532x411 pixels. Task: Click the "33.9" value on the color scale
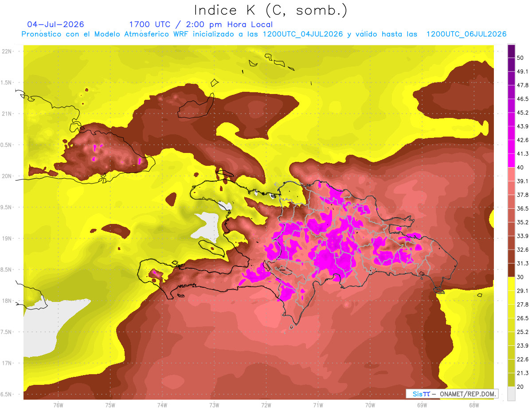523,236
